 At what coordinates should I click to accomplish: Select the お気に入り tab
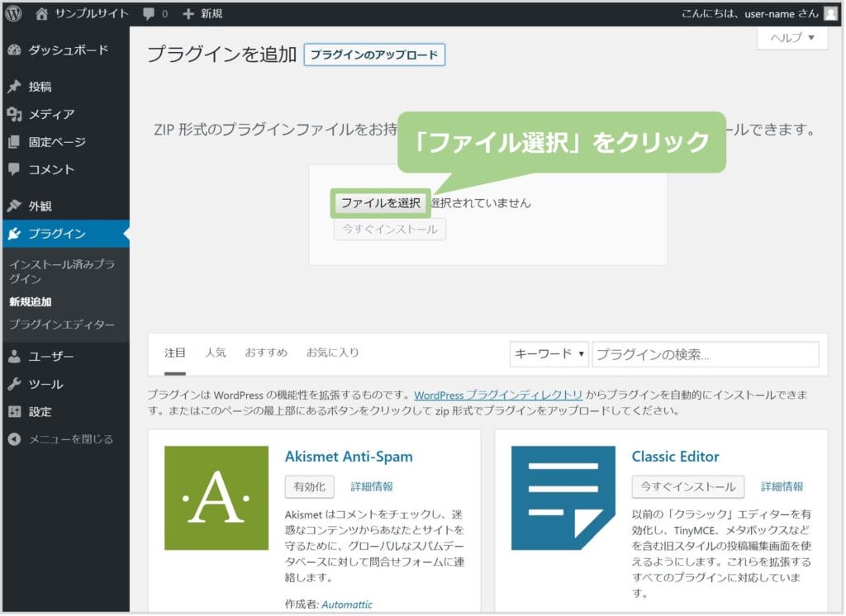[x=332, y=353]
